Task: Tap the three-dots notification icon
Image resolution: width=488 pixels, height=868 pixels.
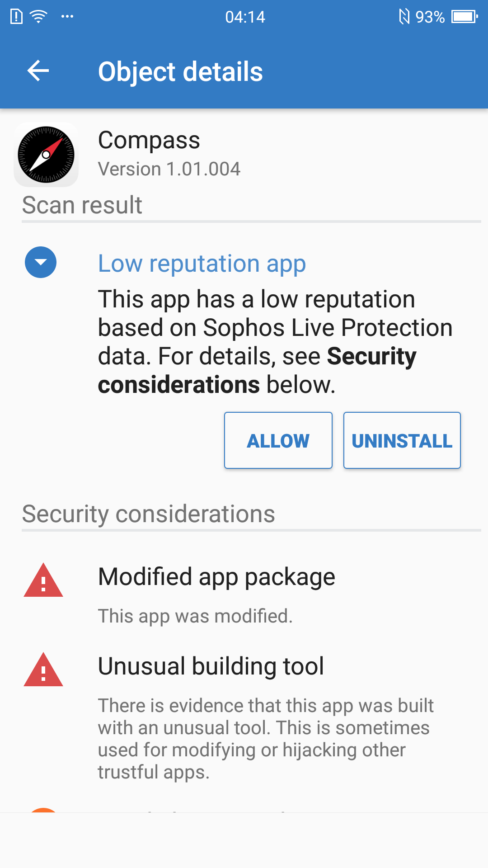Action: pos(67,17)
